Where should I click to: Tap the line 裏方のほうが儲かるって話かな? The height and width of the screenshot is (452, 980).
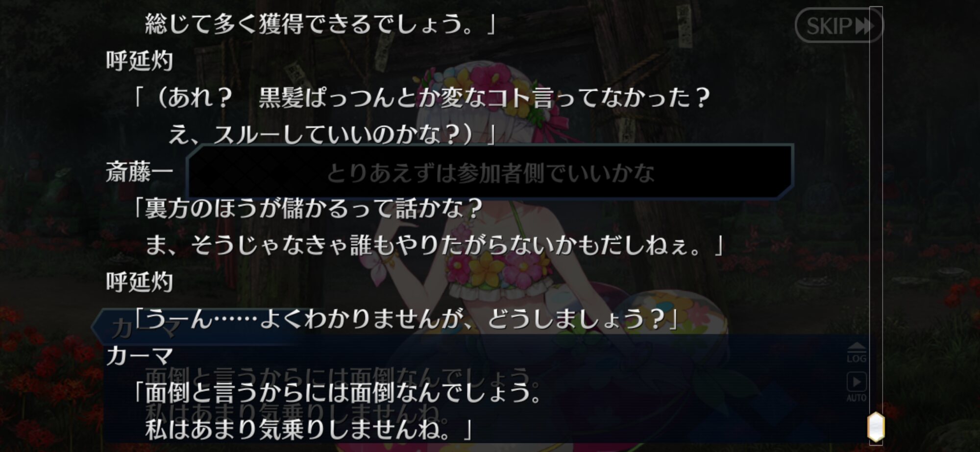(x=309, y=209)
